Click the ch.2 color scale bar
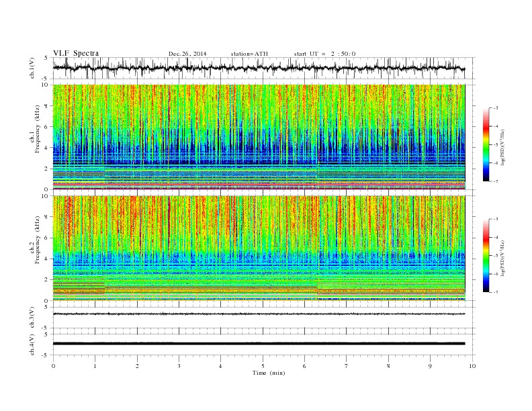Image resolution: width=532 pixels, height=411 pixels. click(x=486, y=255)
